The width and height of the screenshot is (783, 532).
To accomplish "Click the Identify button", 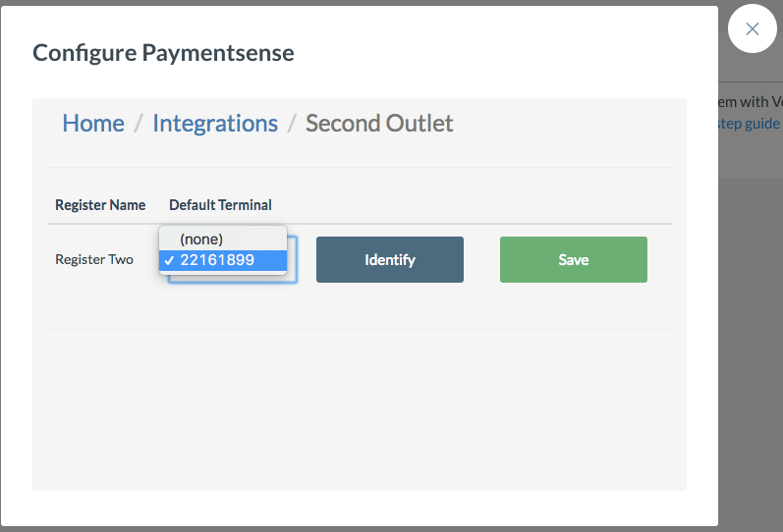I will point(390,259).
